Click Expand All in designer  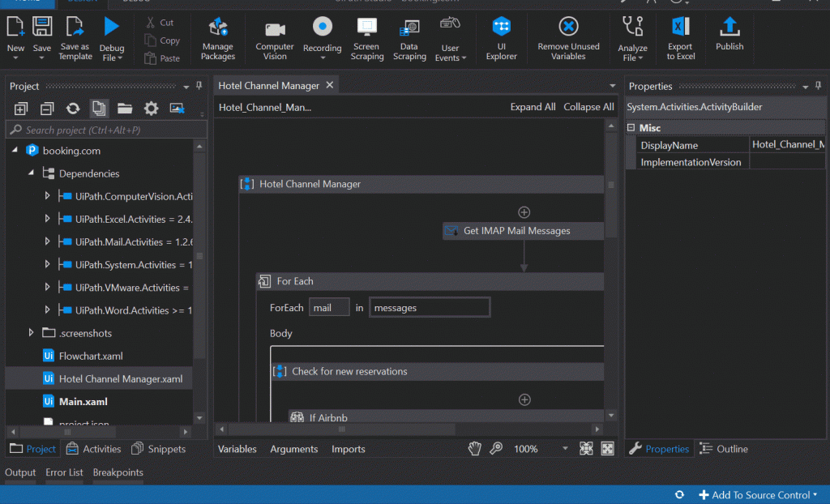(533, 107)
